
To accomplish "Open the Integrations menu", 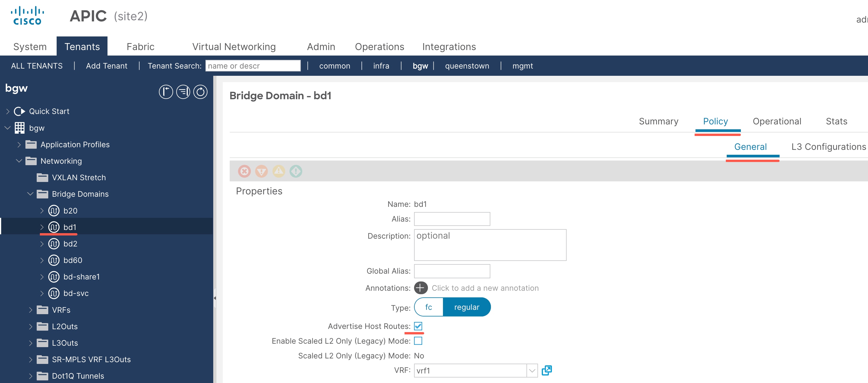I will coord(449,47).
